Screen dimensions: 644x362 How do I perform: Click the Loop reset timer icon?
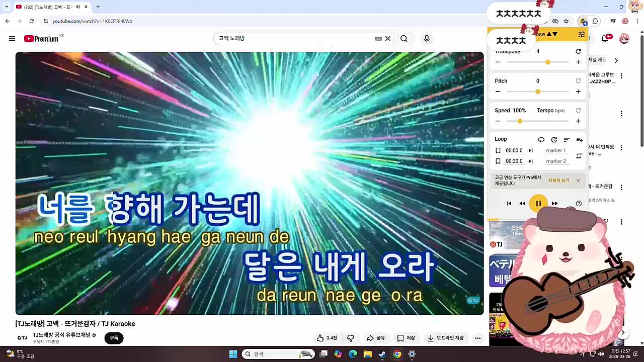point(554,140)
